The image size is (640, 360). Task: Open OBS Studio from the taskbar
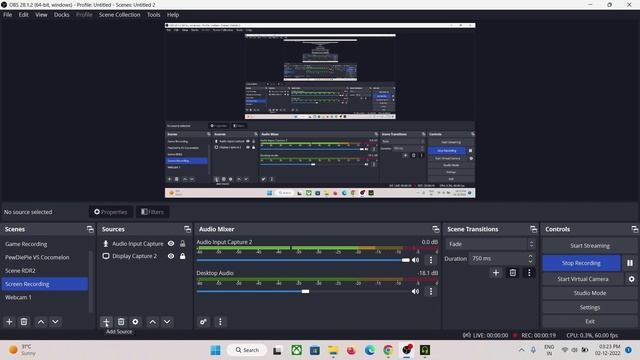click(x=407, y=350)
